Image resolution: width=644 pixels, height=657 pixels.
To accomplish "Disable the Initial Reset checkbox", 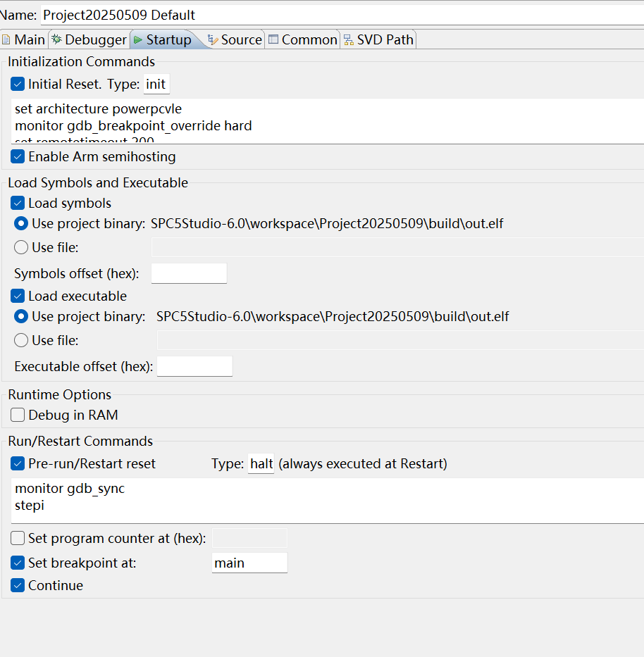I will point(17,83).
